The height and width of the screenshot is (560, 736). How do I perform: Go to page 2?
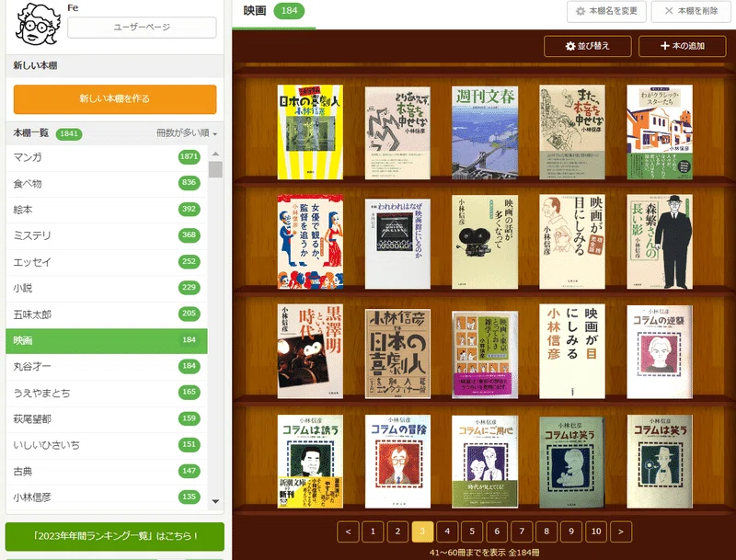tap(397, 531)
